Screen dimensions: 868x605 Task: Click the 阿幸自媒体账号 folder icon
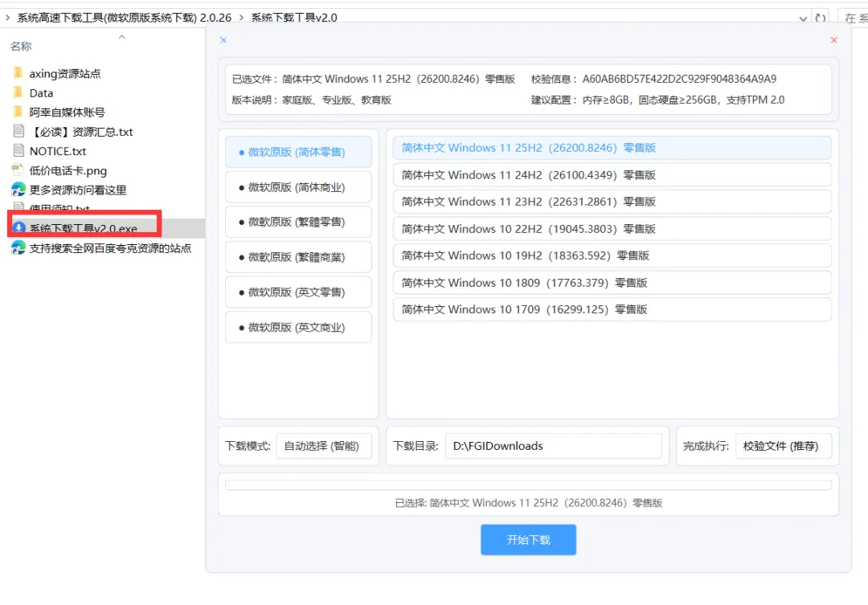pos(18,112)
